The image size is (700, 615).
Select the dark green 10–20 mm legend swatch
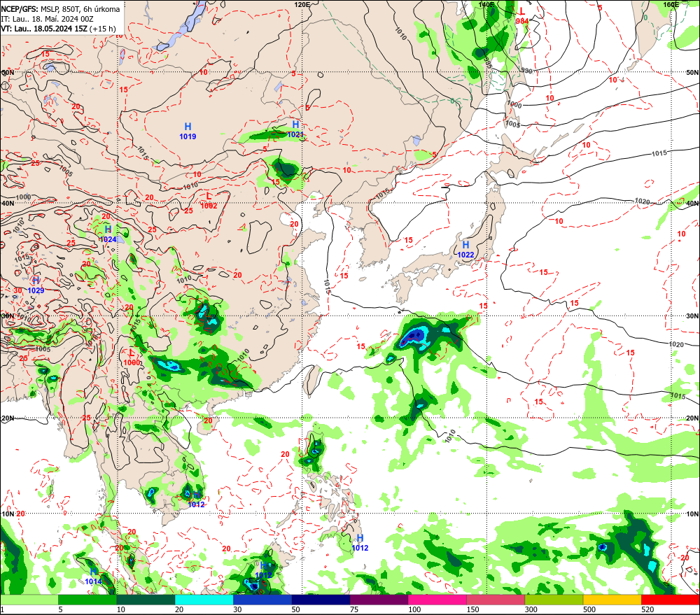146,600
